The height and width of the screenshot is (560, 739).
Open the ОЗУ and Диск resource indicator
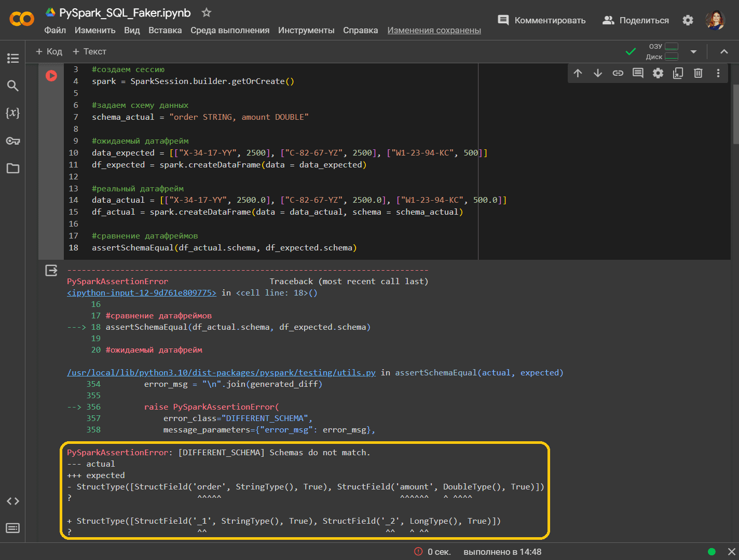[x=662, y=51]
